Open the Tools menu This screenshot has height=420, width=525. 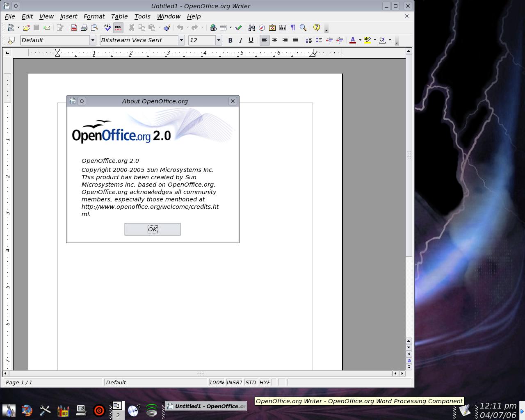click(142, 16)
